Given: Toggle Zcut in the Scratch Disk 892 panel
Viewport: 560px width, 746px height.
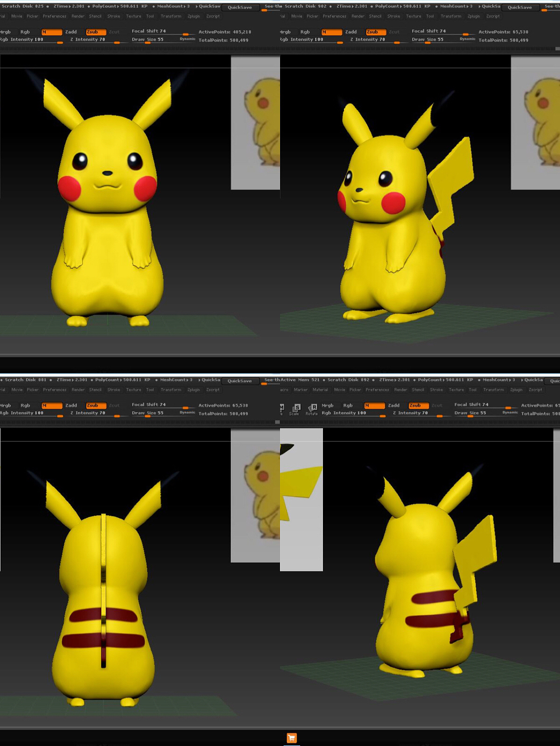Looking at the screenshot, I should (437, 405).
